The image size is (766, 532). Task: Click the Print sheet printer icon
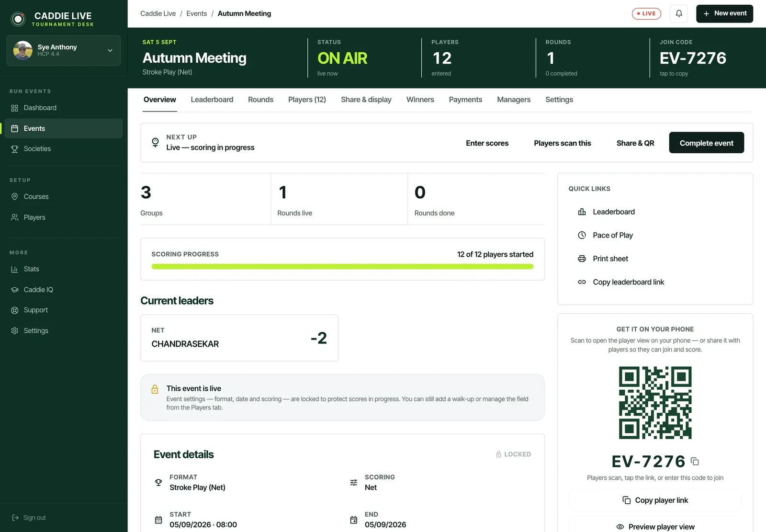582,259
